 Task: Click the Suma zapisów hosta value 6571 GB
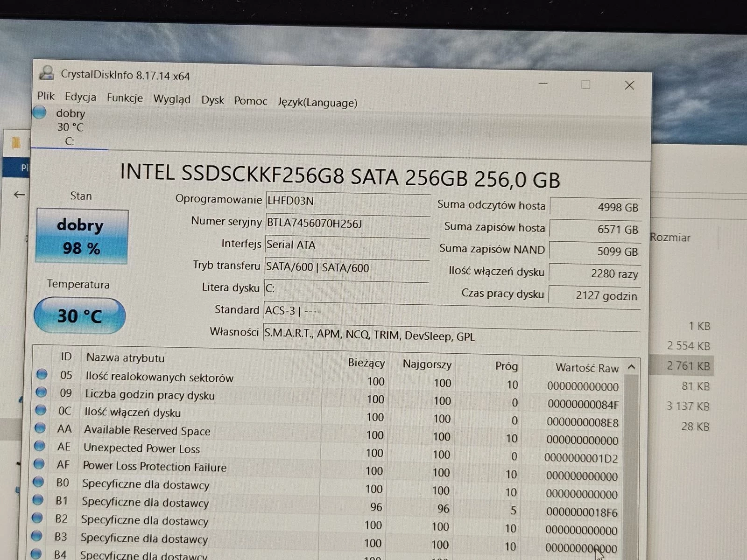point(595,229)
